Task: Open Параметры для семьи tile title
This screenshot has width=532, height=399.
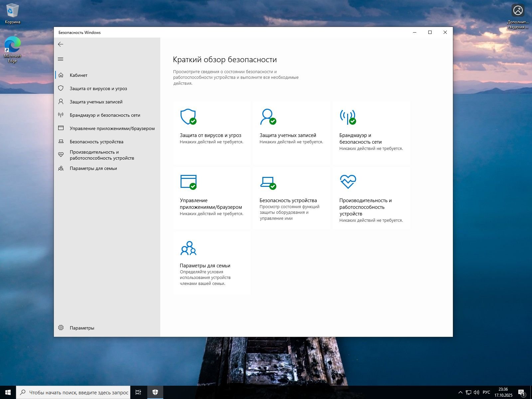Action: [x=205, y=266]
